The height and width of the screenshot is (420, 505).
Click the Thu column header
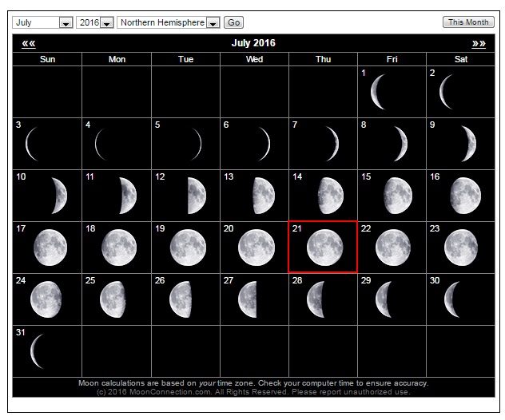[x=323, y=59]
